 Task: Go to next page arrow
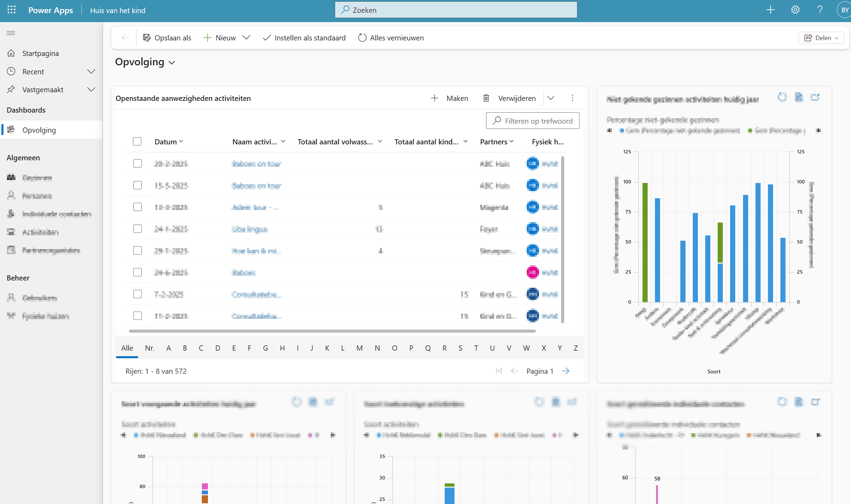[x=566, y=371]
